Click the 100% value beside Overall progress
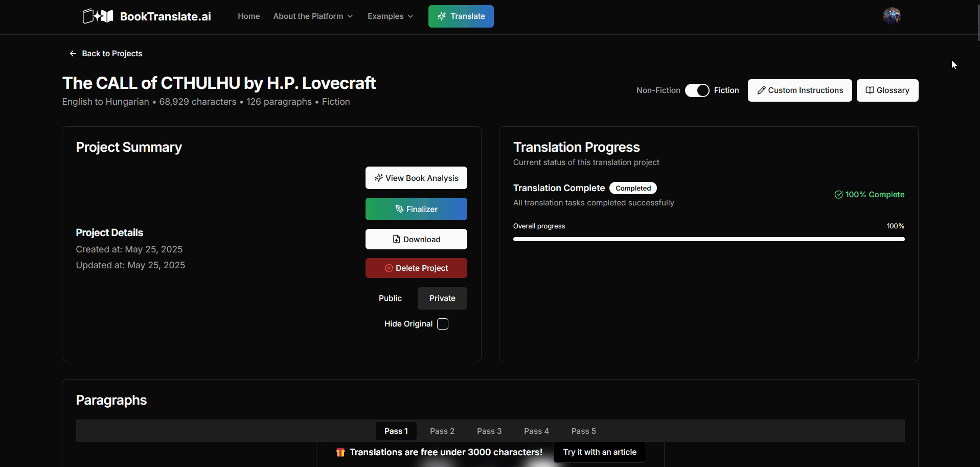Viewport: 980px width, 467px height. point(896,226)
